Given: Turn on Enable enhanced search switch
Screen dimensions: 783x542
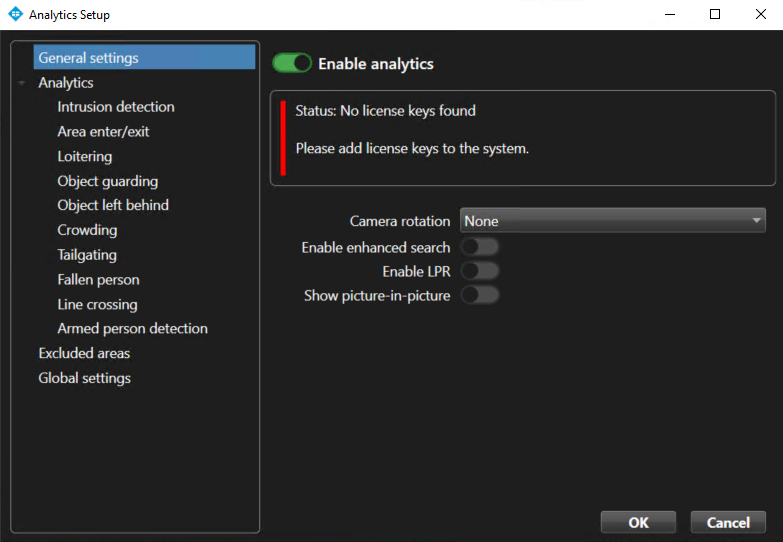Looking at the screenshot, I should coord(479,247).
